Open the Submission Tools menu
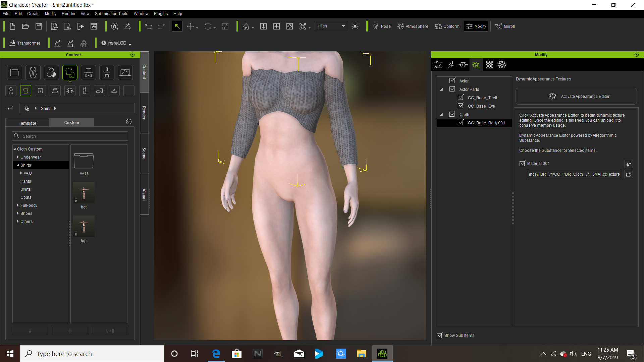Viewport: 644px width, 362px height. point(112,14)
